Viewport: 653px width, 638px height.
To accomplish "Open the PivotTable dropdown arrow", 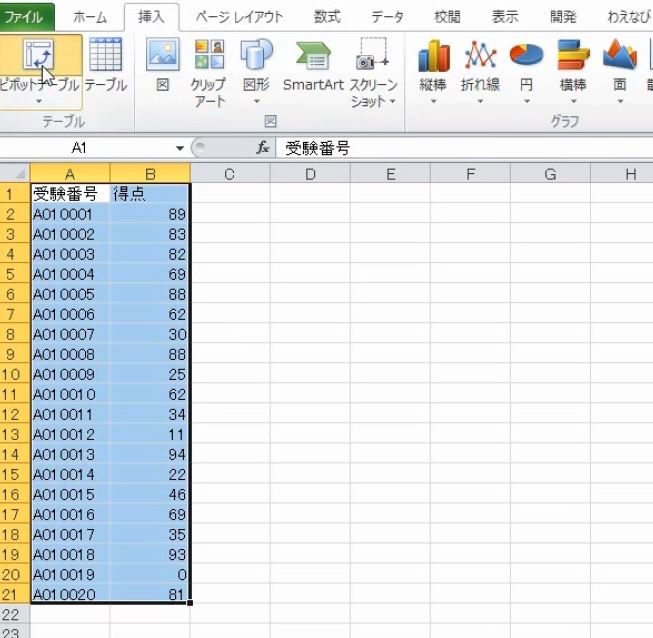I will coord(39,101).
